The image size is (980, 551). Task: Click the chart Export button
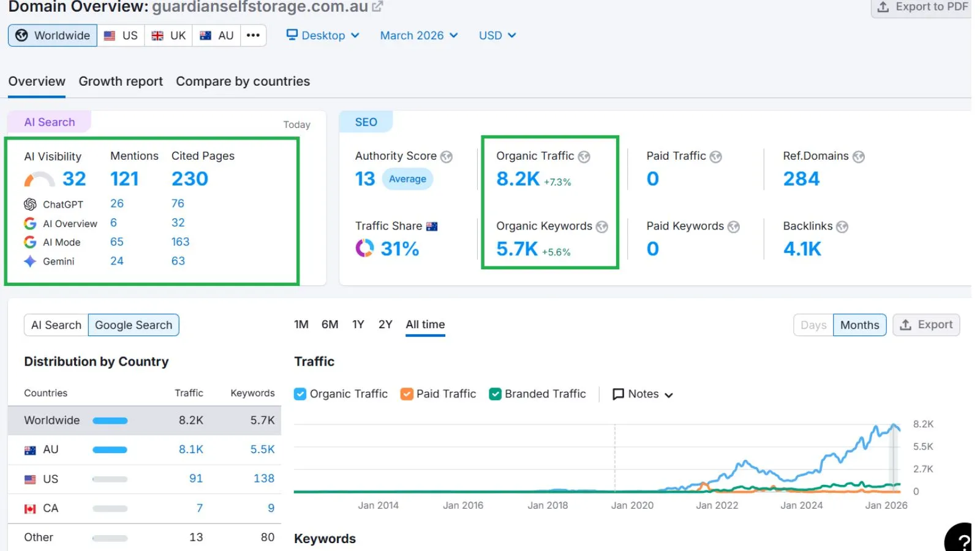[926, 325]
